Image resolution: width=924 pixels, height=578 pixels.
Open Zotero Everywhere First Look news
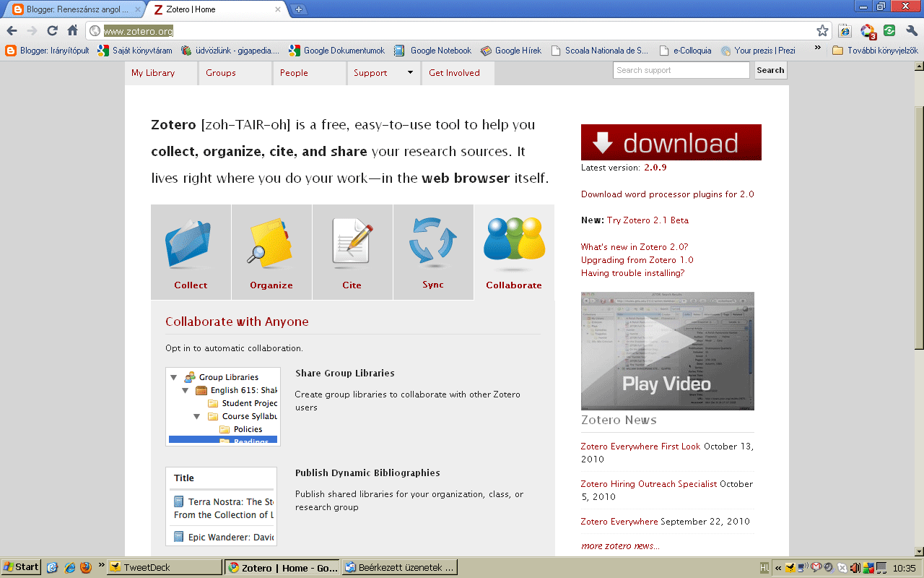coord(640,447)
